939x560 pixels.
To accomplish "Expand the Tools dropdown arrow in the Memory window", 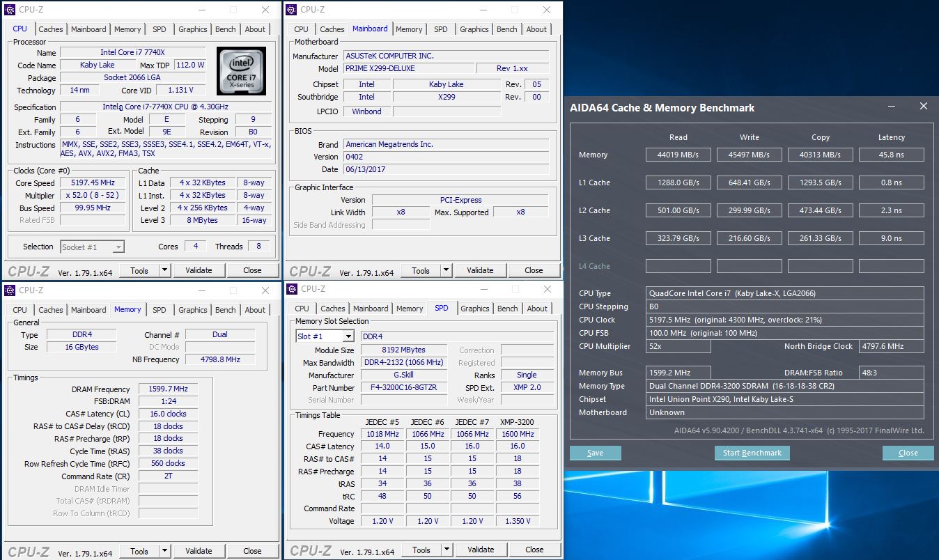I will coord(164,551).
